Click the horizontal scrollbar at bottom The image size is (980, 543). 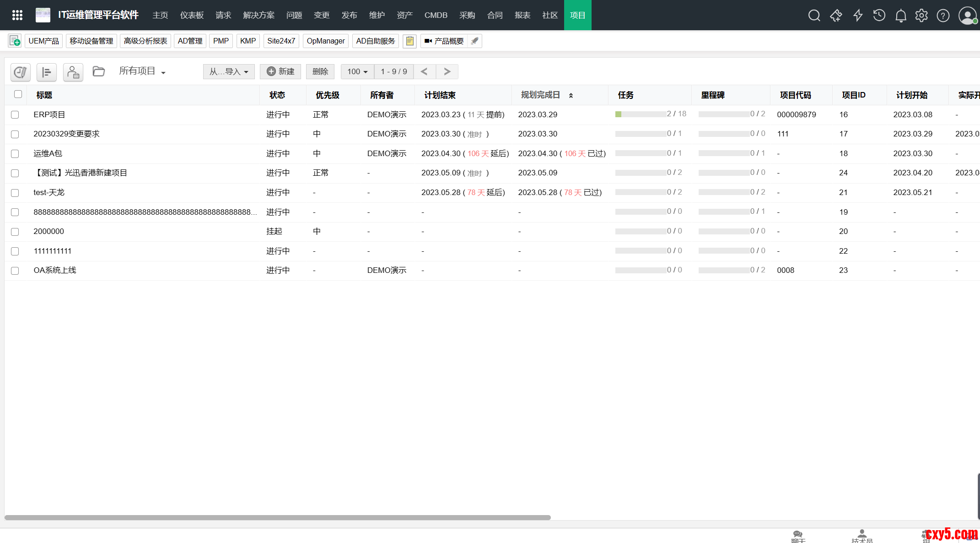(277, 517)
